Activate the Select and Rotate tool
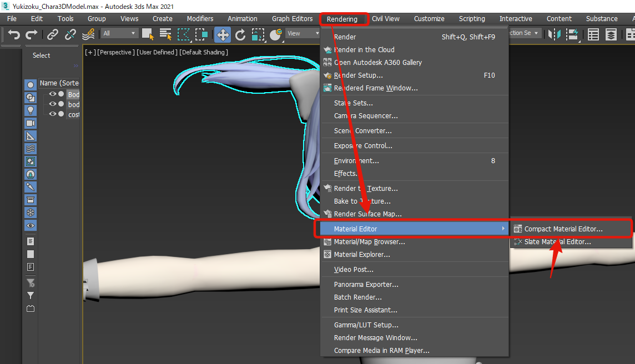 coord(240,34)
